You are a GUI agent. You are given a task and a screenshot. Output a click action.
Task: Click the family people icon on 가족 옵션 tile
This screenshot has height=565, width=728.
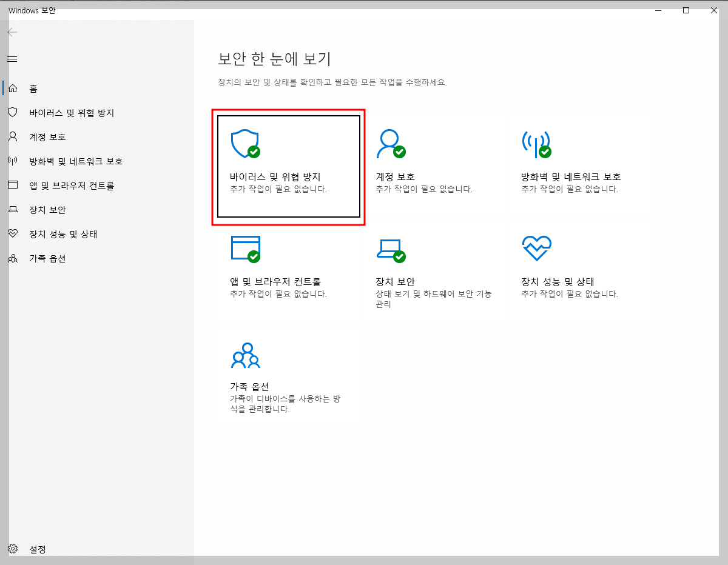tap(245, 356)
